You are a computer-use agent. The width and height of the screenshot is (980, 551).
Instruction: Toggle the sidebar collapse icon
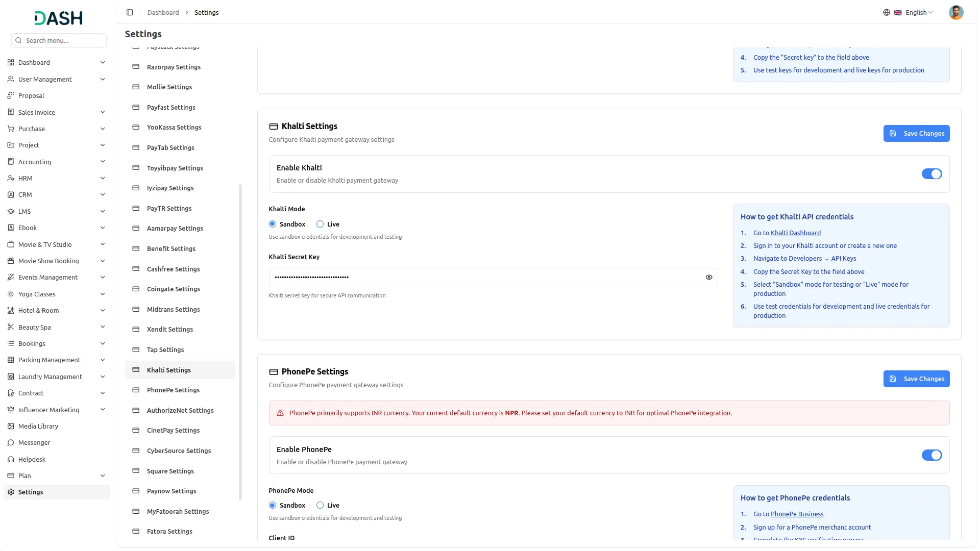coord(130,12)
